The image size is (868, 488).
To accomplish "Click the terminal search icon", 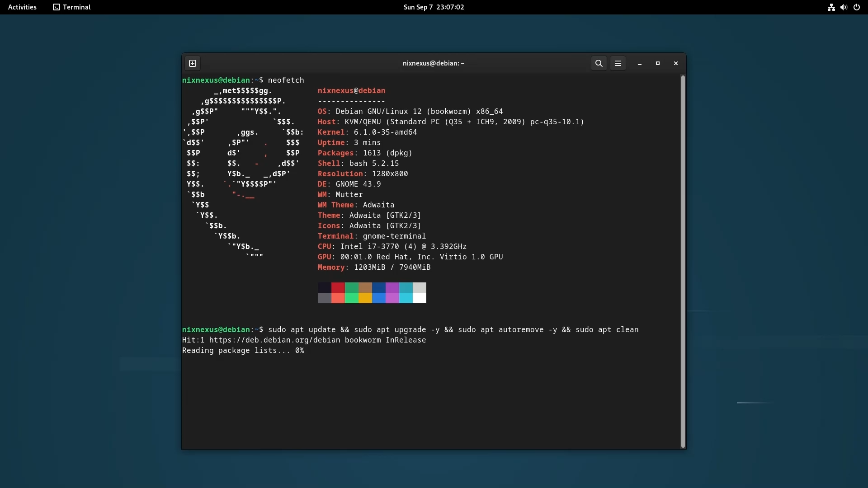I will tap(599, 63).
